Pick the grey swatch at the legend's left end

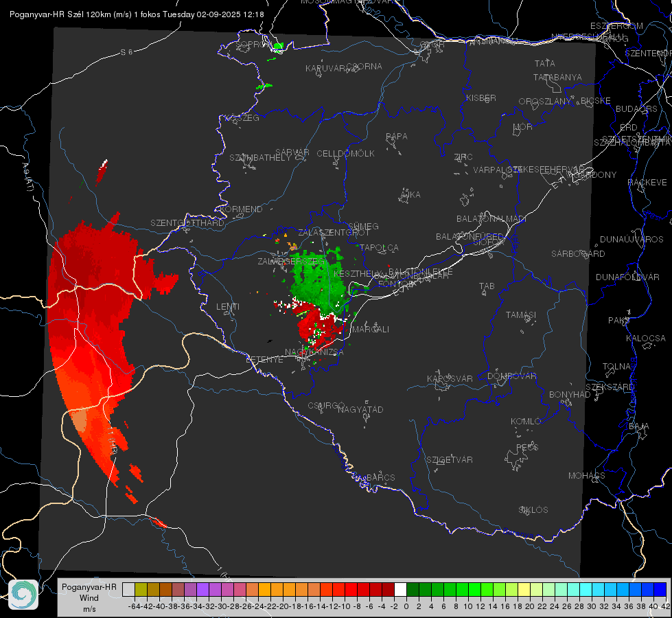click(128, 589)
